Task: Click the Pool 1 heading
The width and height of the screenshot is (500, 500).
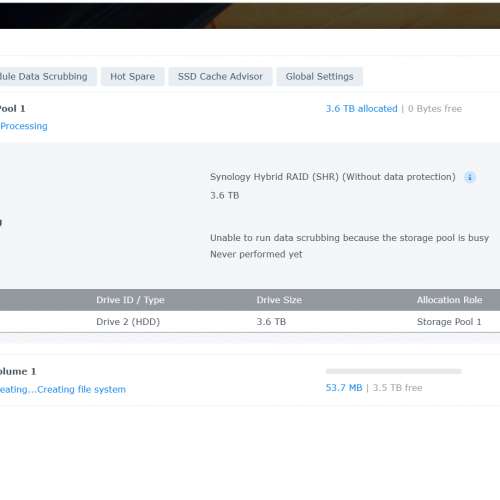Action: (x=12, y=109)
